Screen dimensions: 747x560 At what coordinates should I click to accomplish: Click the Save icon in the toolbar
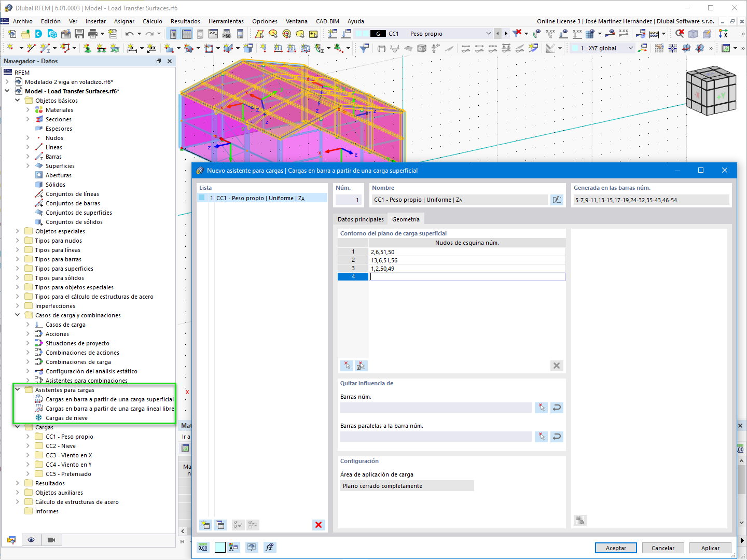point(79,33)
